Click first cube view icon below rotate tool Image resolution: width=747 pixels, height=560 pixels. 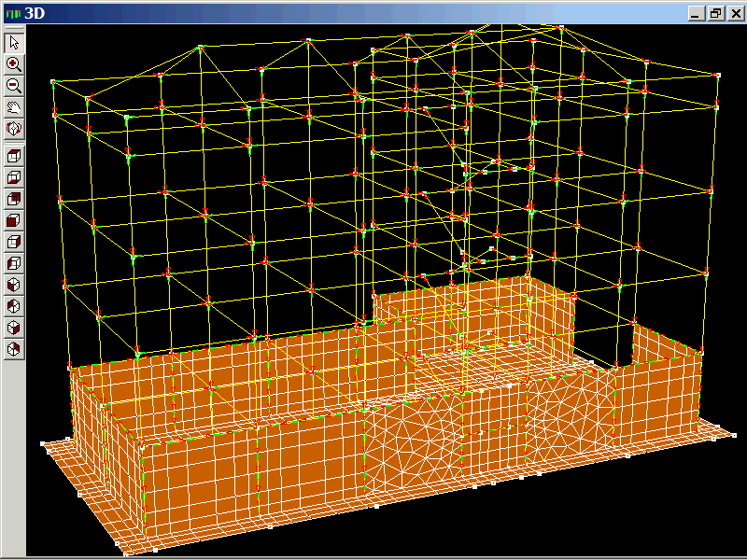14,156
